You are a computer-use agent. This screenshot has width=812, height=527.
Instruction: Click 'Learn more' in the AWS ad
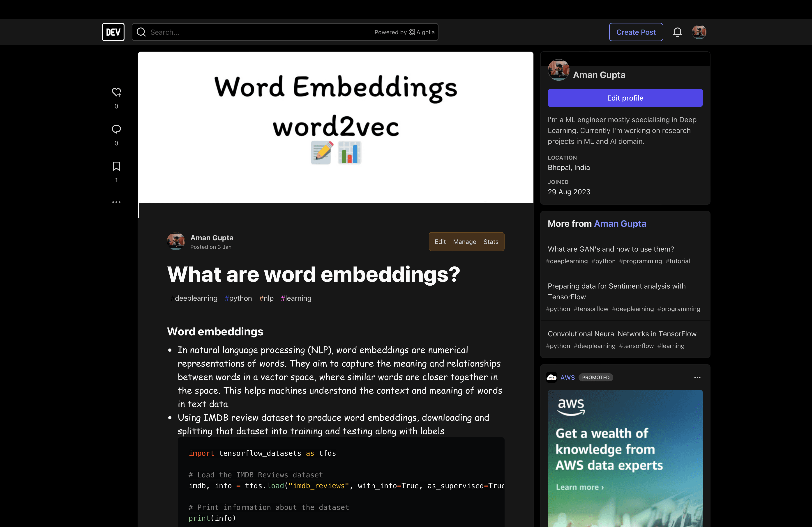[x=580, y=487]
